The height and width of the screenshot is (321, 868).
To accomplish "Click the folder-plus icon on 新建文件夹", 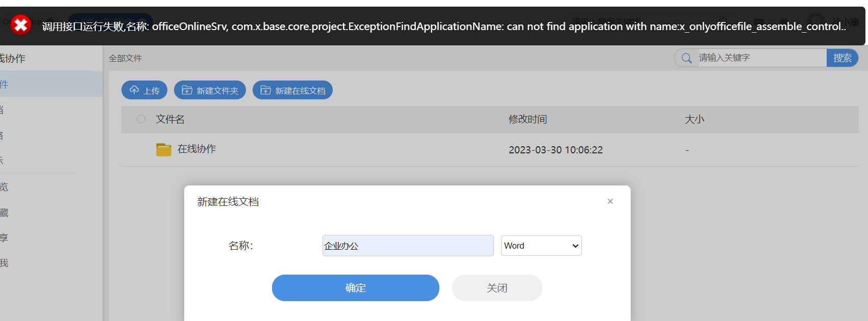I will click(187, 90).
